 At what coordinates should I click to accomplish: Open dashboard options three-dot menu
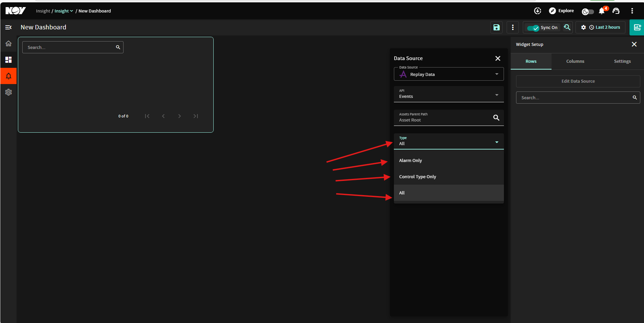[x=513, y=27]
